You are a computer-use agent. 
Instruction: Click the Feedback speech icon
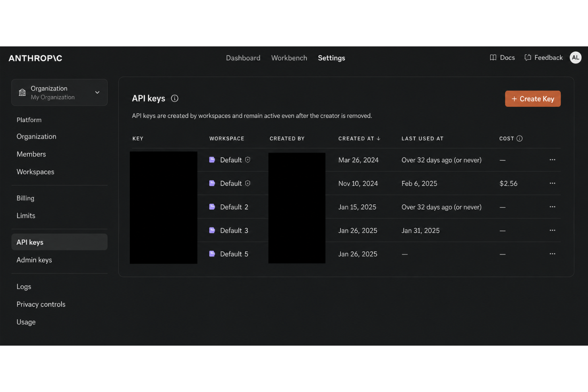point(528,58)
